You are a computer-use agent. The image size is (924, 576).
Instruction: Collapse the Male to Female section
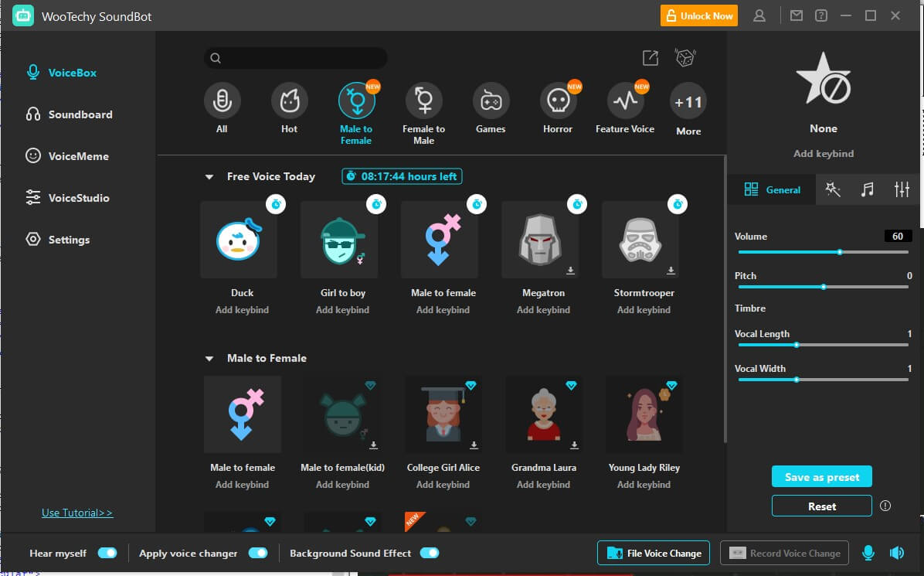coord(209,359)
